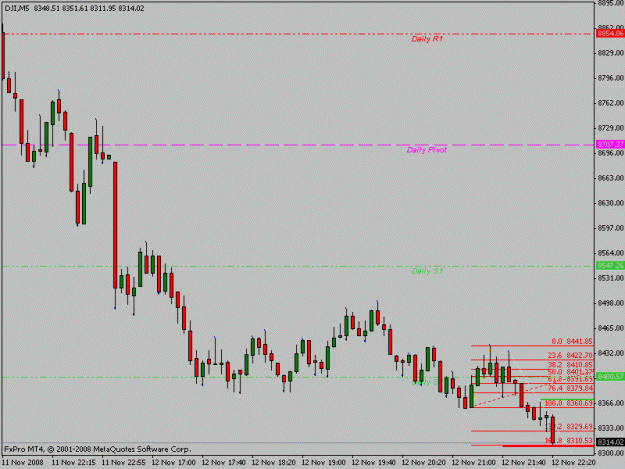The width and height of the screenshot is (625, 469).
Task: Click the 8366.00 price scale value
Action: tap(611, 403)
